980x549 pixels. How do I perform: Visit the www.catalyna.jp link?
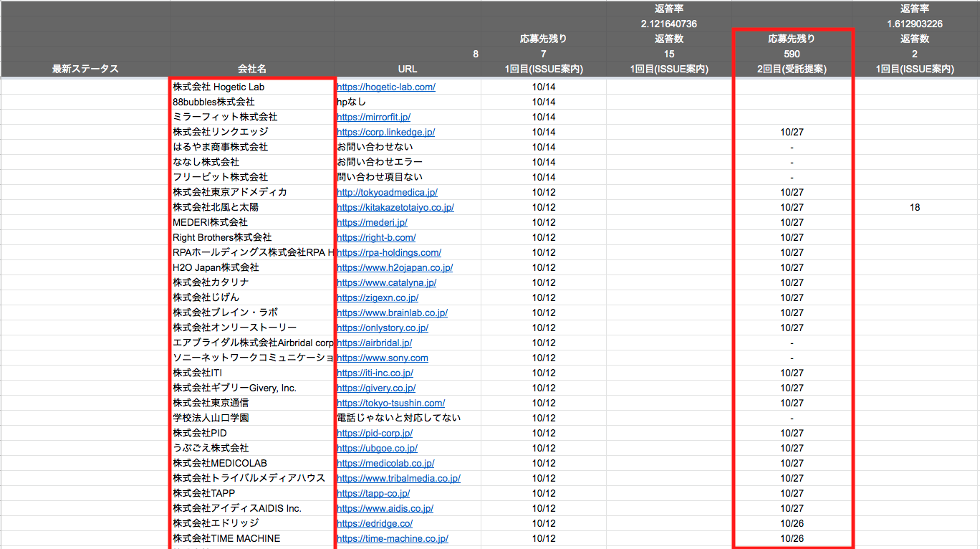[x=386, y=282]
